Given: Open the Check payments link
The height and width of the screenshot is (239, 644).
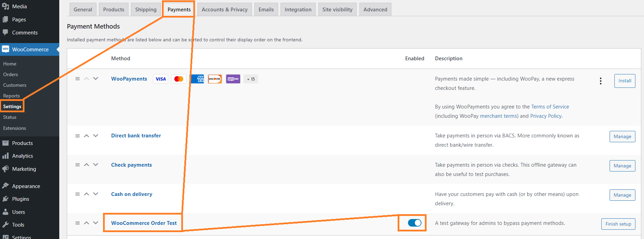Looking at the screenshot, I should pos(131,165).
